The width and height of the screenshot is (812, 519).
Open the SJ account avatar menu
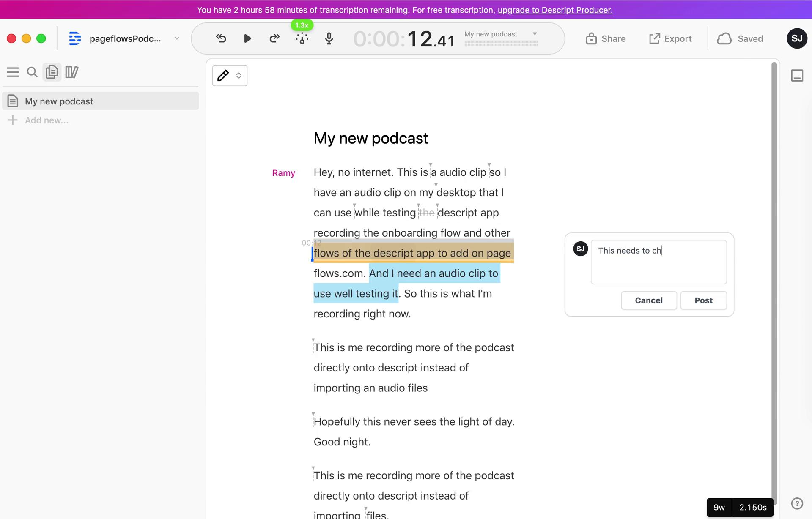click(797, 38)
